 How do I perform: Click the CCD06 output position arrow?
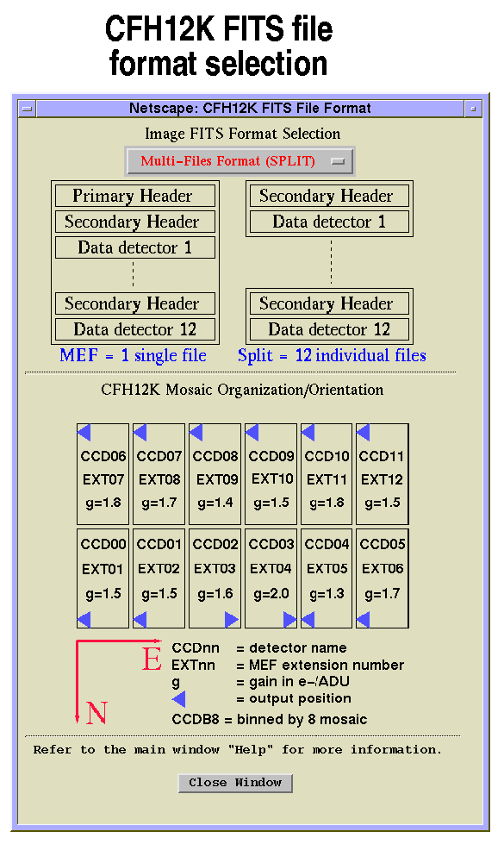pyautogui.click(x=84, y=432)
